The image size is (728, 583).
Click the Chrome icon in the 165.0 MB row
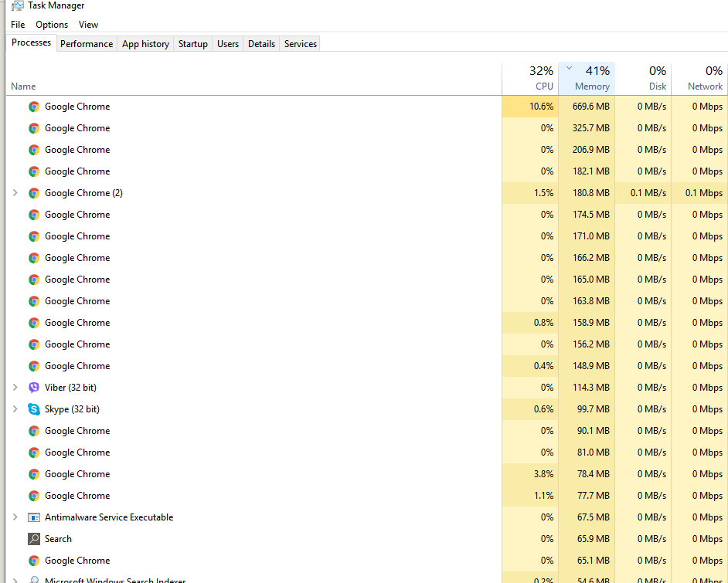click(x=33, y=280)
